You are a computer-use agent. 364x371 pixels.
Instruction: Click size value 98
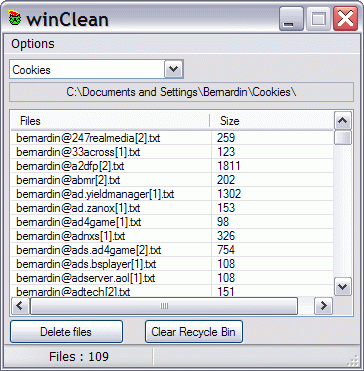223,222
